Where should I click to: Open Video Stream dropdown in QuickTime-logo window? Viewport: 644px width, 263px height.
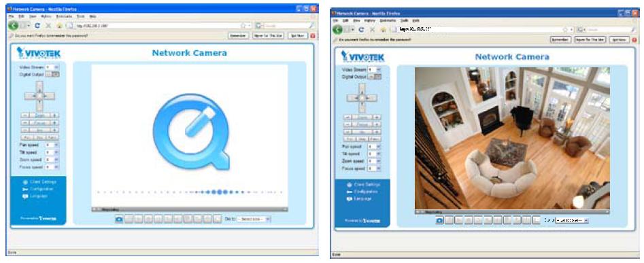pos(52,67)
